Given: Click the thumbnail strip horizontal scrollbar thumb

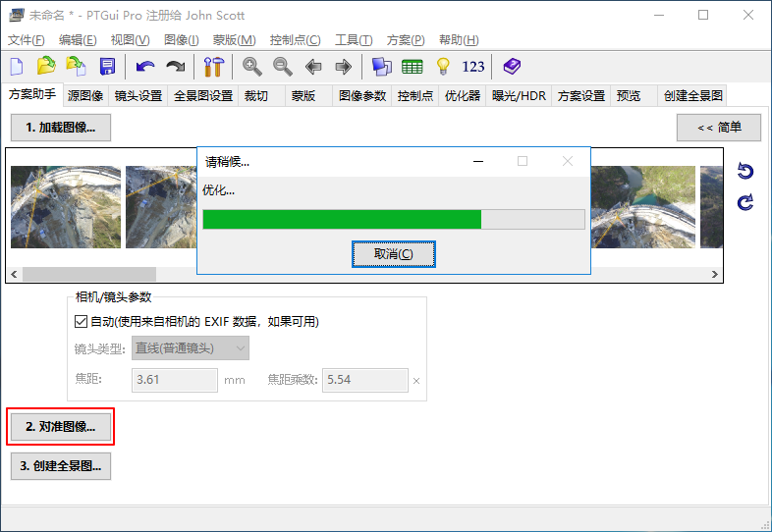Looking at the screenshot, I should (89, 274).
